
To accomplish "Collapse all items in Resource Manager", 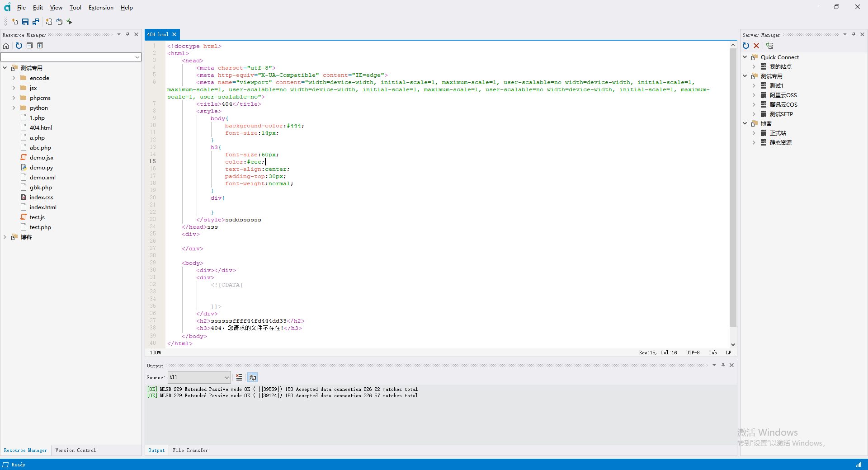I will pos(29,46).
